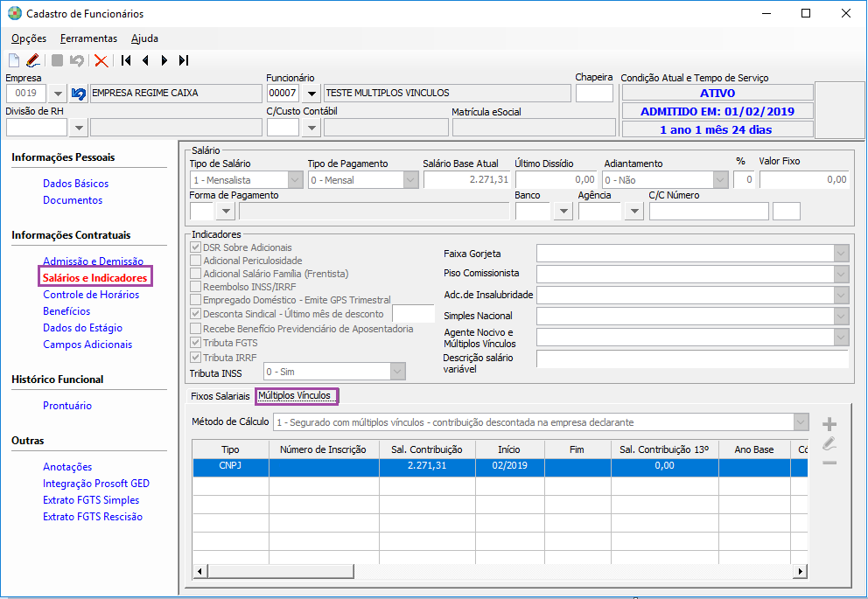Open Anotações link
The height and width of the screenshot is (599, 868).
point(67,467)
